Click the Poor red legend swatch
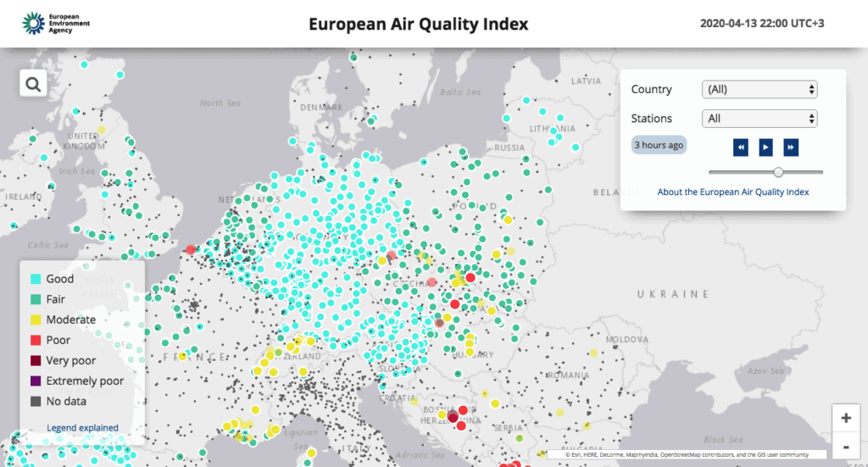The width and height of the screenshot is (868, 467). 36,340
